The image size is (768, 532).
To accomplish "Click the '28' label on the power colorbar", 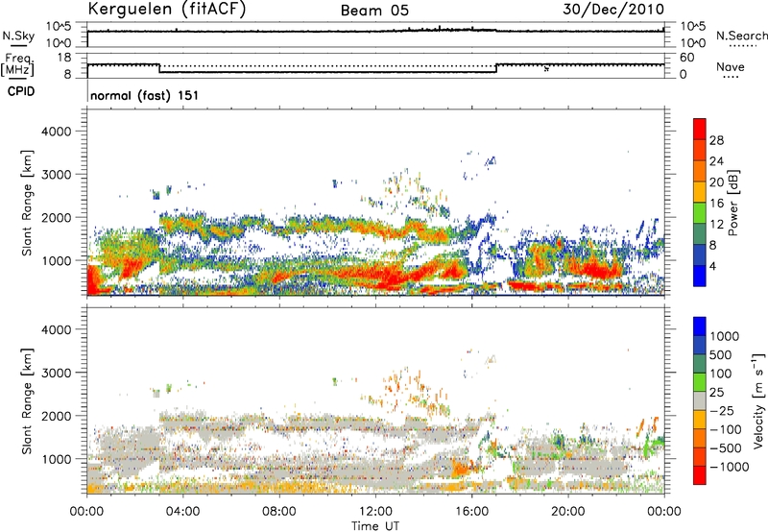I will tap(716, 140).
